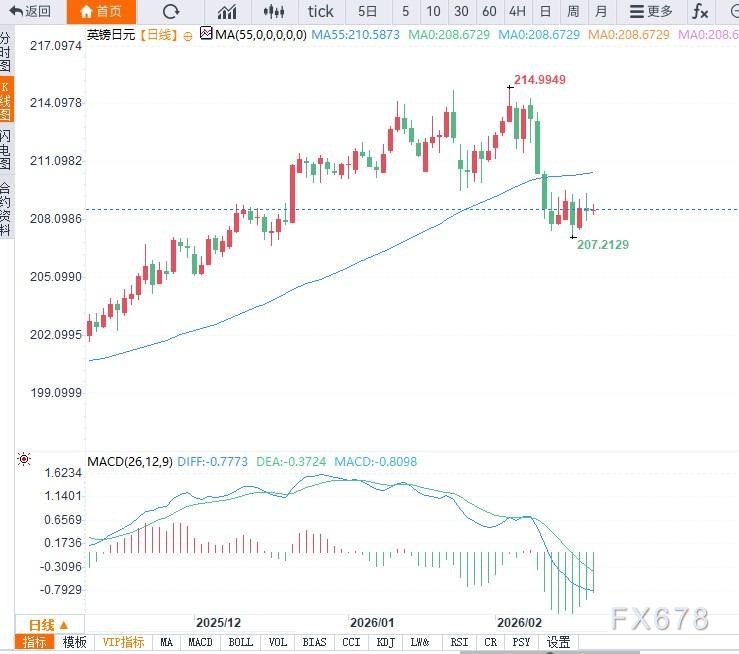Select the 闪电图 side tab
The width and height of the screenshot is (739, 654).
pyautogui.click(x=6, y=150)
